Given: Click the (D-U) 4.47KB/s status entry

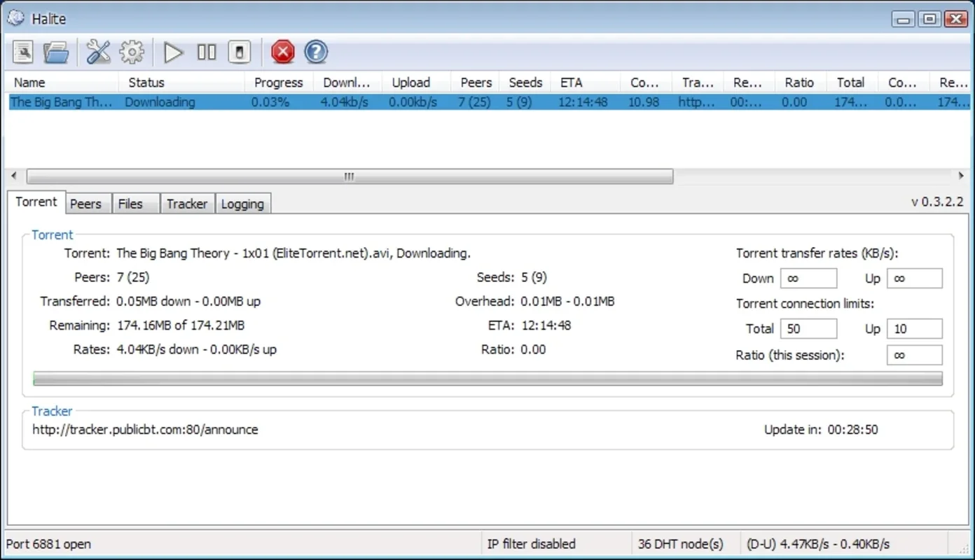Looking at the screenshot, I should (x=818, y=544).
